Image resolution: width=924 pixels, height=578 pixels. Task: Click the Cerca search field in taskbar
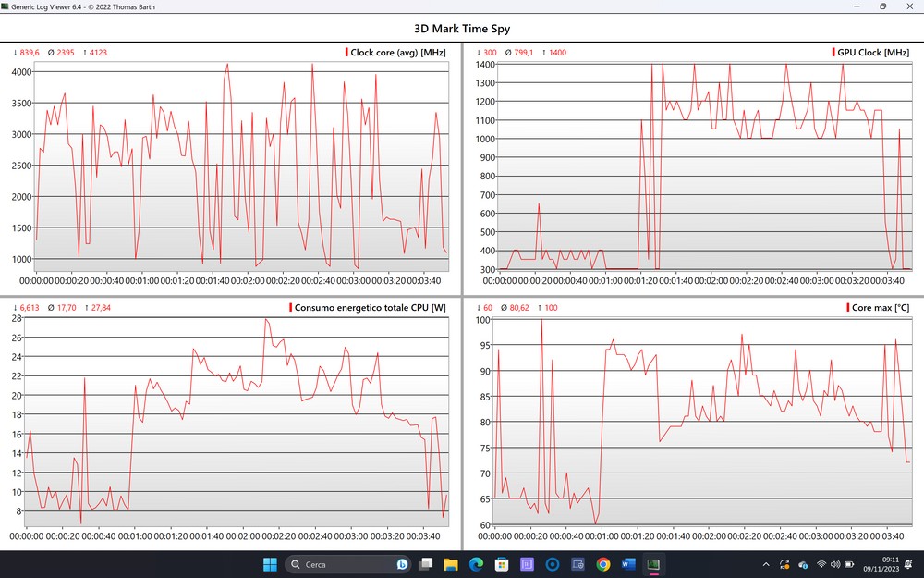click(348, 564)
